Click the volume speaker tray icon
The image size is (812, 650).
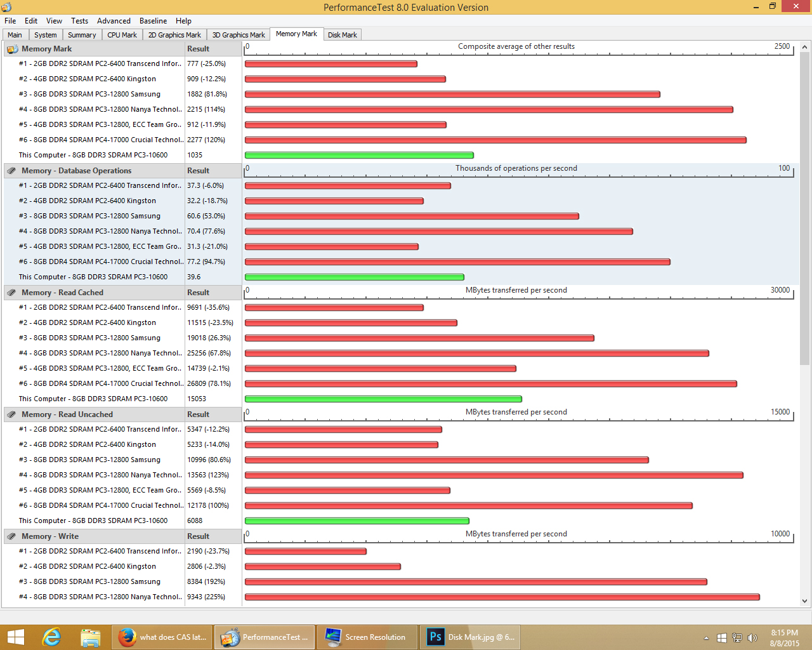pos(752,638)
